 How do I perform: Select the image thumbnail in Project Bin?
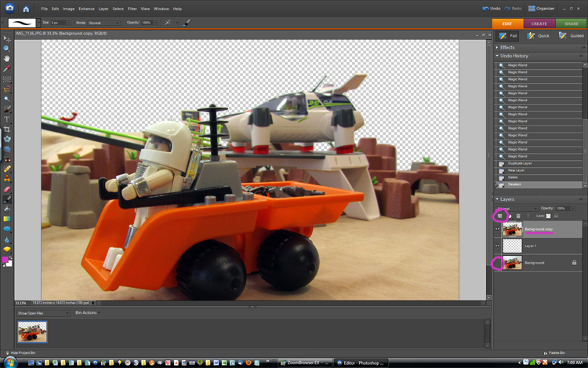(x=33, y=331)
